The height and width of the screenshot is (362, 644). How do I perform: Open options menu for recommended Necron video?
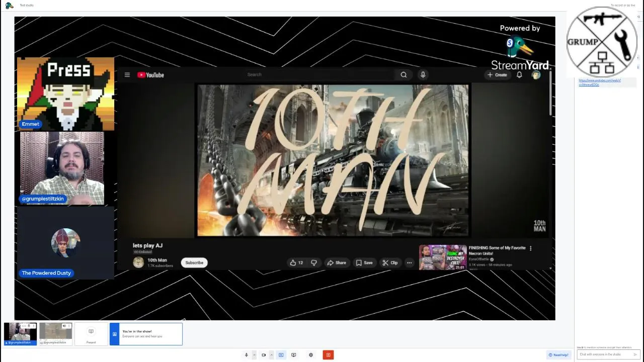point(530,248)
